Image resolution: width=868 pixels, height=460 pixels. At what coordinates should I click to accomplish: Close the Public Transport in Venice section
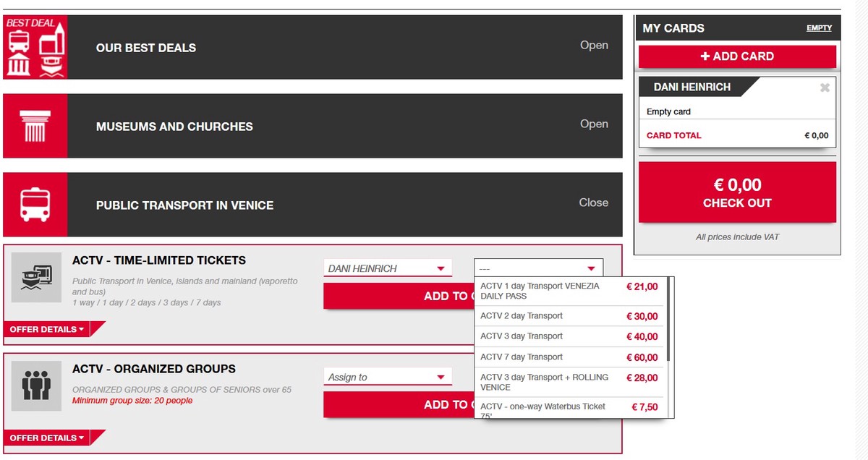pos(593,203)
